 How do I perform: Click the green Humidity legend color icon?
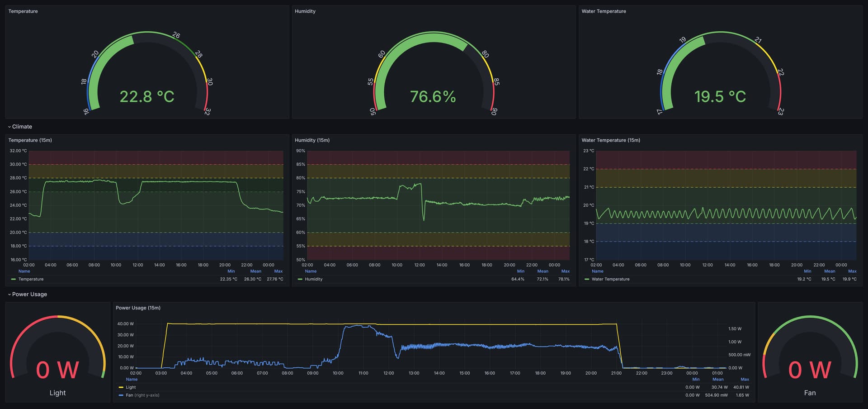(x=300, y=279)
